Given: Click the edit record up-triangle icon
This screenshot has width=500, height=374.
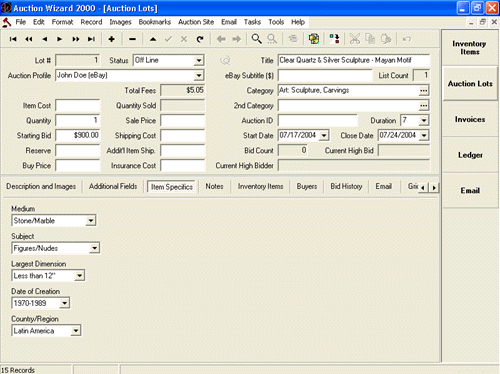Looking at the screenshot, I should click(153, 39).
